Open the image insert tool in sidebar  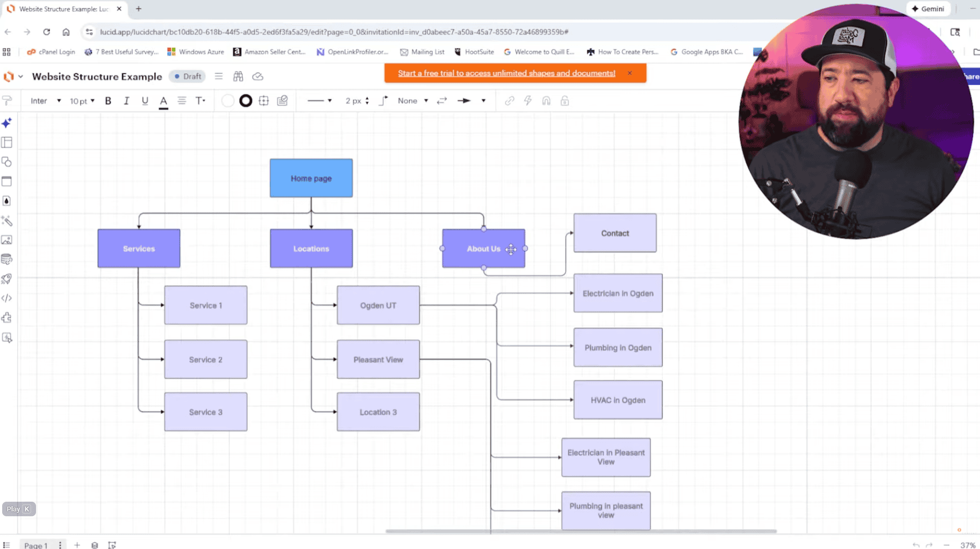tap(7, 240)
